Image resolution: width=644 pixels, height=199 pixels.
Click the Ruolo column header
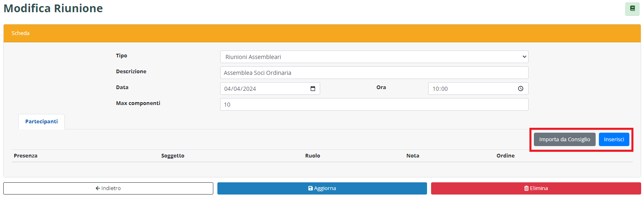pos(312,156)
